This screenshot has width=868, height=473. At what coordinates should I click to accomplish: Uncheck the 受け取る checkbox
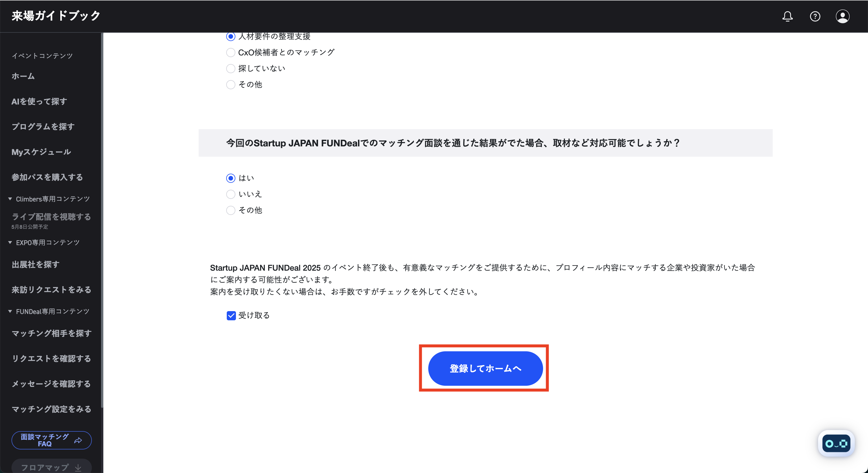click(231, 315)
